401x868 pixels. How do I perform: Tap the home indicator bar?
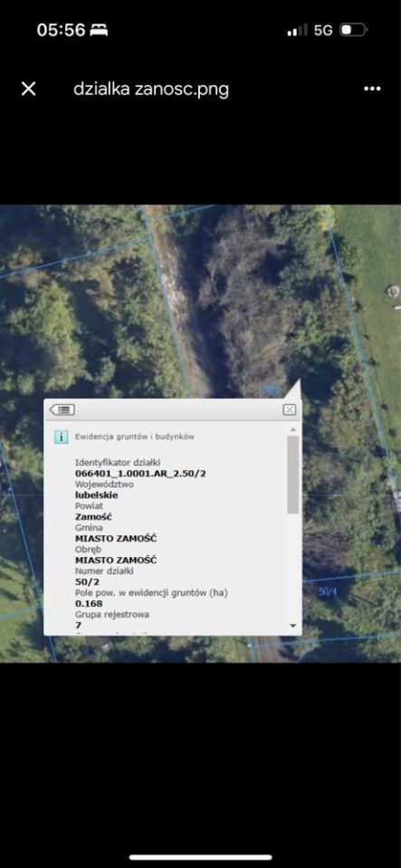pos(201,857)
